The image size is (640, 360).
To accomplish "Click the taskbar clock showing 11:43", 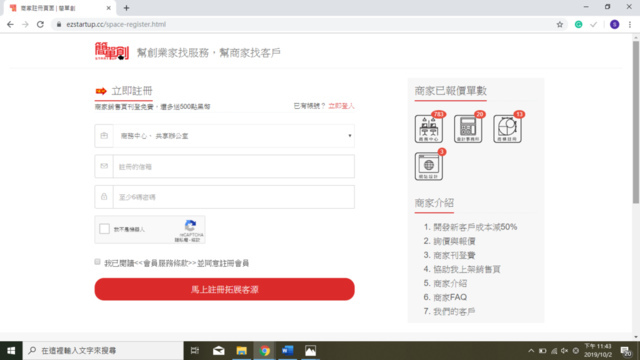I will pos(598,351).
